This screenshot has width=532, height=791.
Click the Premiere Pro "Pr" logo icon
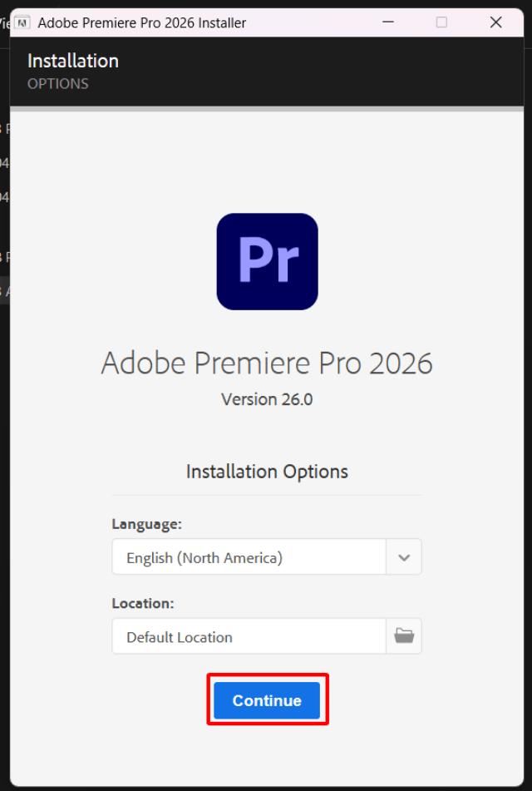[x=267, y=261]
